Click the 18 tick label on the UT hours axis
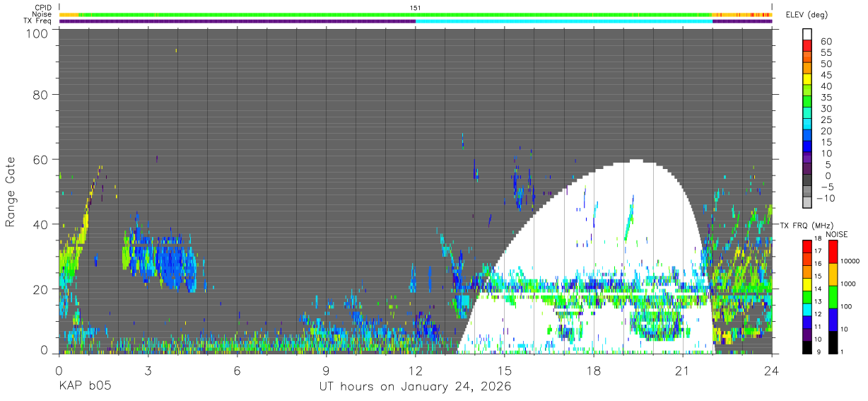Viewport: 868px width, 401px height. [x=593, y=371]
